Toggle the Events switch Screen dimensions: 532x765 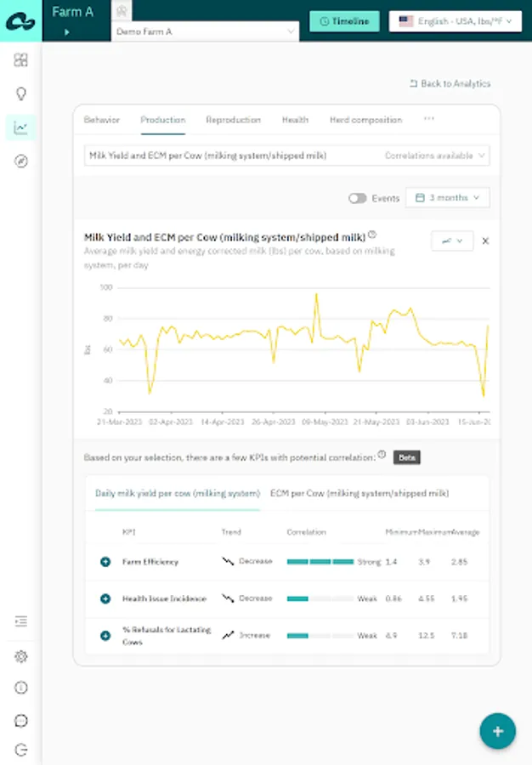(358, 198)
